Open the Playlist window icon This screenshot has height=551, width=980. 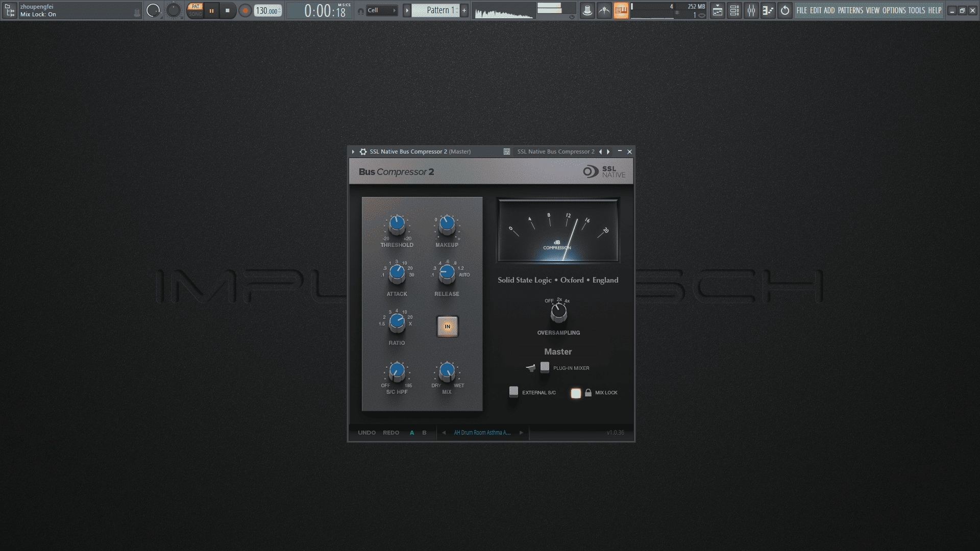(x=718, y=10)
